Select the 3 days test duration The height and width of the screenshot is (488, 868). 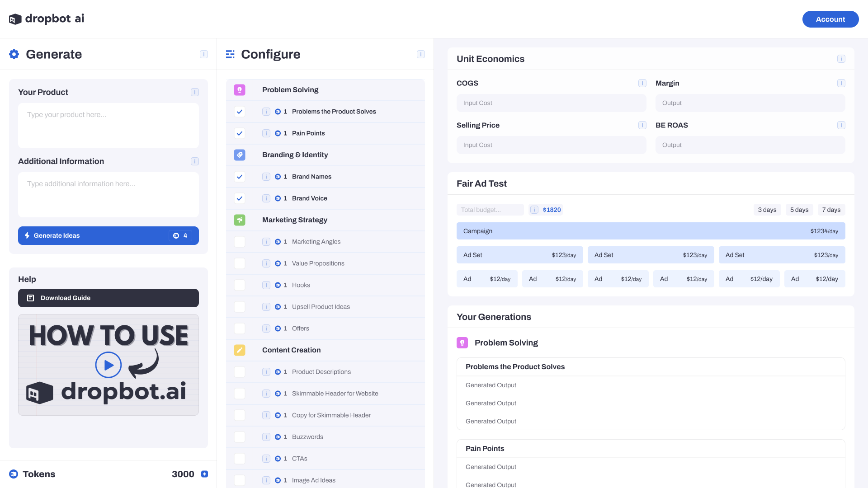pos(767,210)
